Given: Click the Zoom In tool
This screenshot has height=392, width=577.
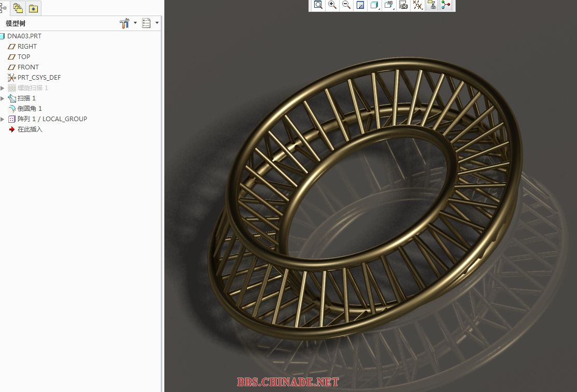Looking at the screenshot, I should (x=332, y=5).
